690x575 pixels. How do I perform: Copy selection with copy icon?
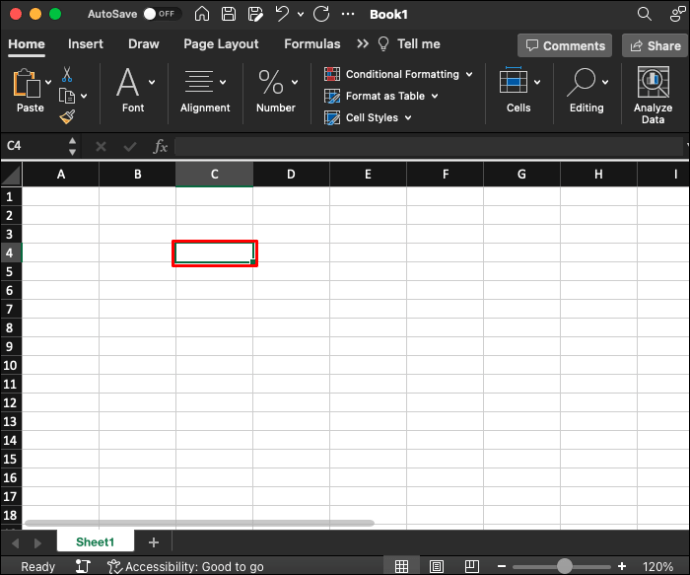[67, 96]
